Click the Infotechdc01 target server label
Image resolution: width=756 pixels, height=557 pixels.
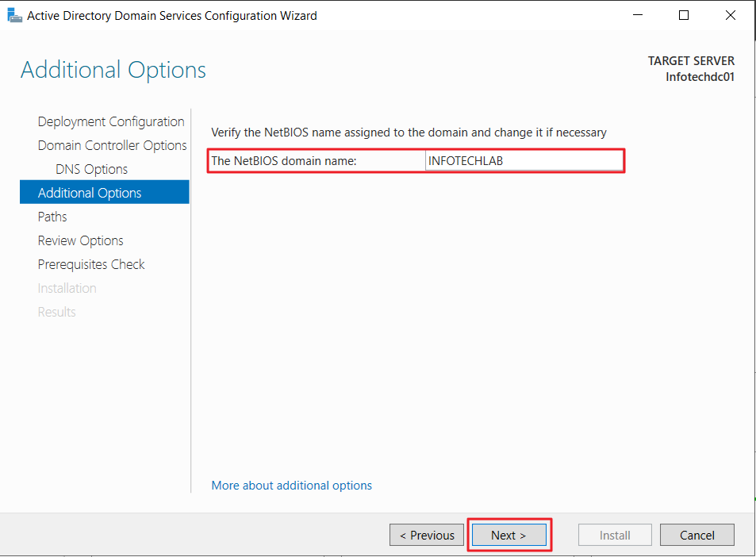click(700, 77)
